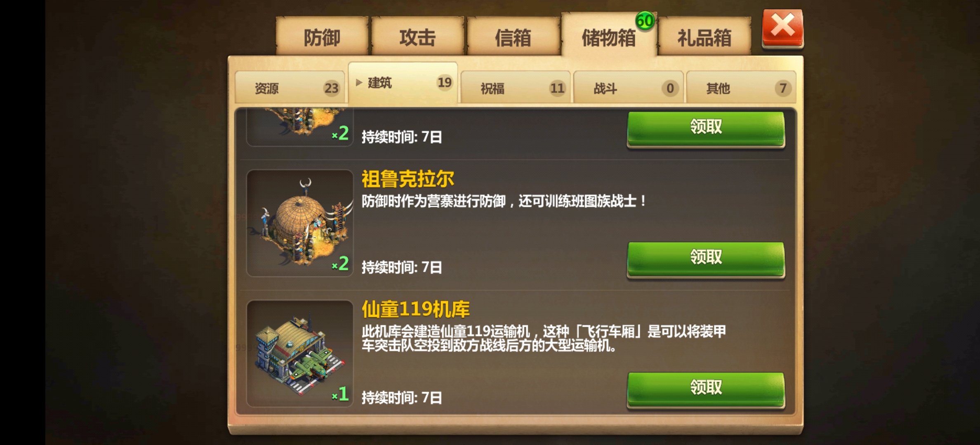Click the arrow marker beside 建筑

click(359, 82)
